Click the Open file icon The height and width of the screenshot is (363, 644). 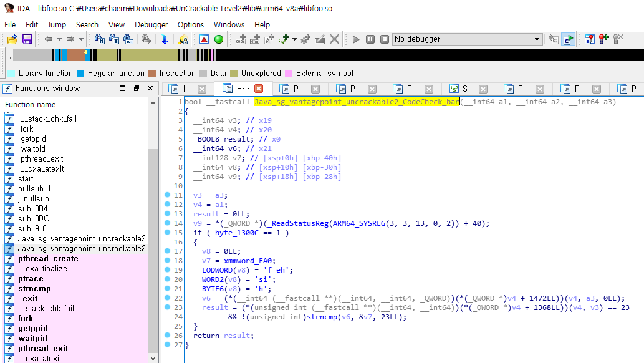12,39
